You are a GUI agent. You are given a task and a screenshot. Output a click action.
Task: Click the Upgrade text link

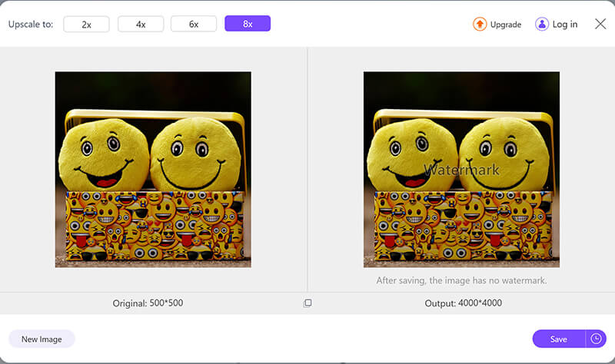point(506,25)
